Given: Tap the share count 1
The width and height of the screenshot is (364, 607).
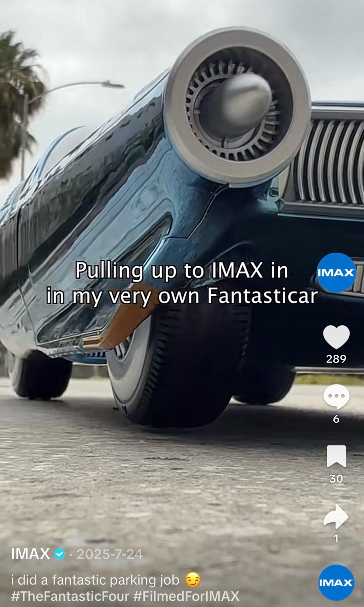Looking at the screenshot, I should click(x=336, y=539).
